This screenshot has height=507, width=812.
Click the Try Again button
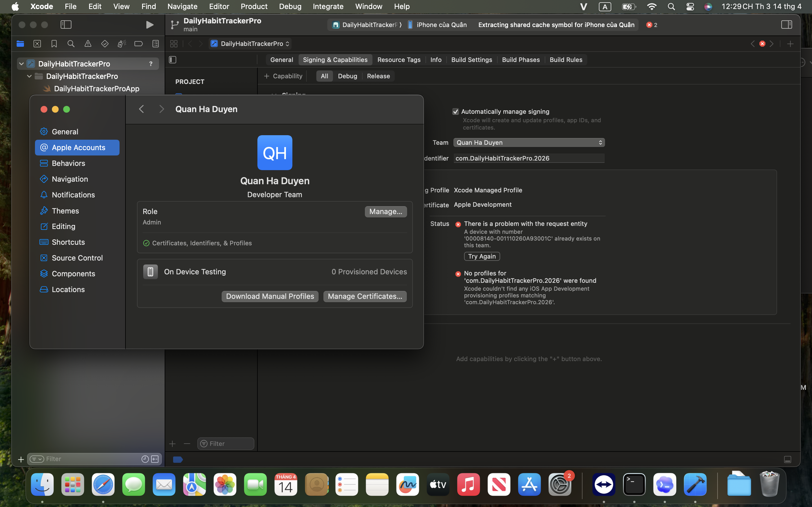(482, 256)
